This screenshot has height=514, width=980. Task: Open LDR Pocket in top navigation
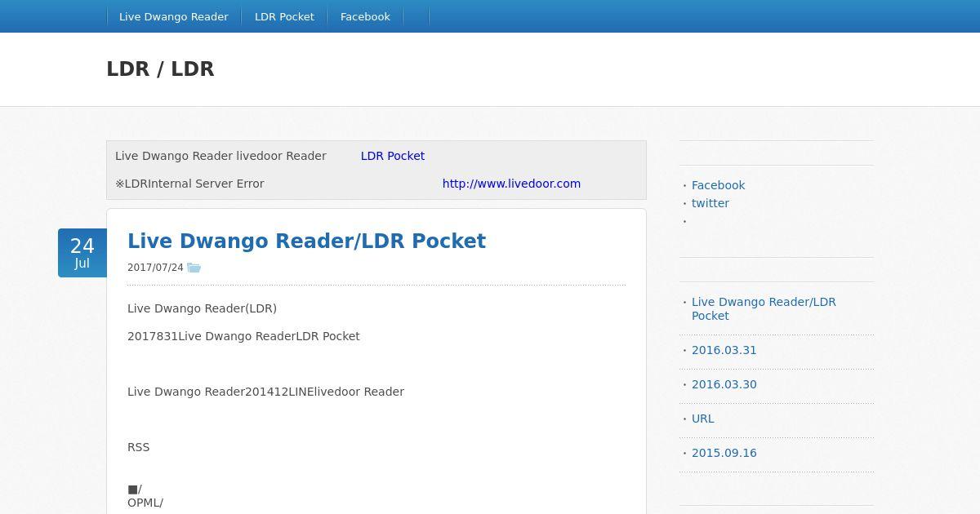click(284, 16)
